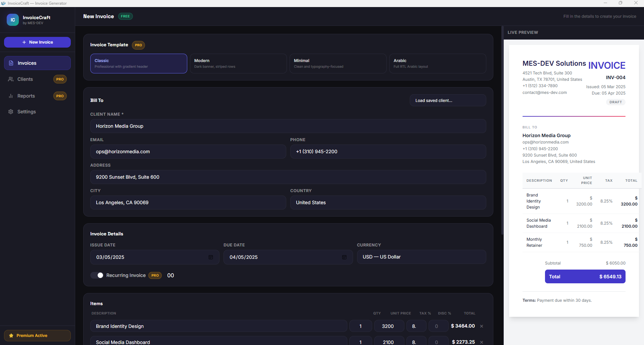644x345 pixels.
Task: Edit tax percent of Brand Identity Design row
Action: coord(416,326)
